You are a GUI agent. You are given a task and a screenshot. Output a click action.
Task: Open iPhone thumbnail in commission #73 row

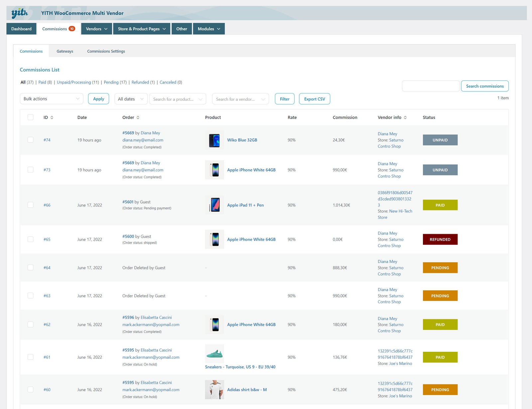coord(214,170)
